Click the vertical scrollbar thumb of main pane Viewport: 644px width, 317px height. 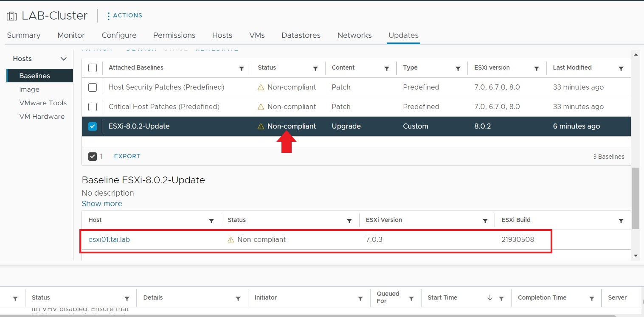[636, 198]
